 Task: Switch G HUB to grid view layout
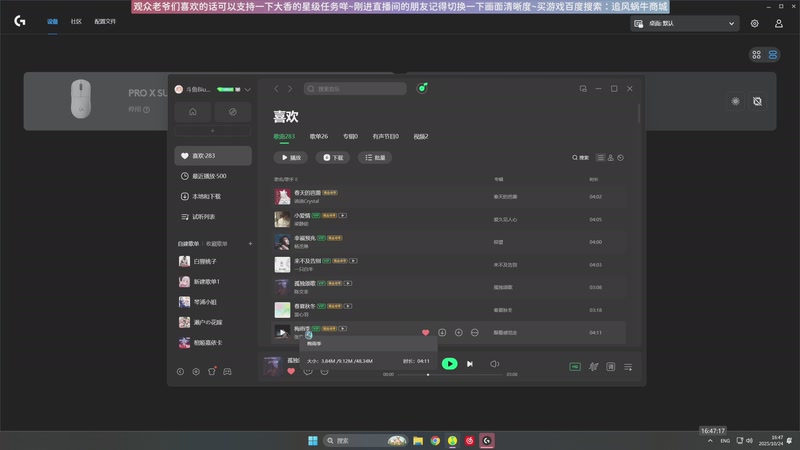[x=757, y=55]
